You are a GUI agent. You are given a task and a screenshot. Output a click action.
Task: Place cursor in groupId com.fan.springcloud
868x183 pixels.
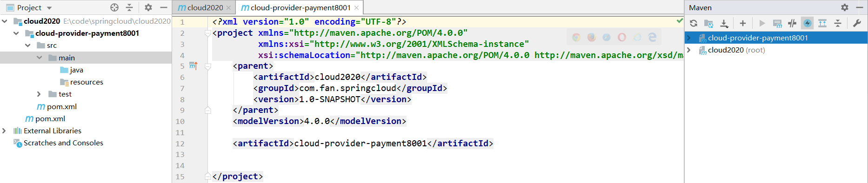(348, 88)
